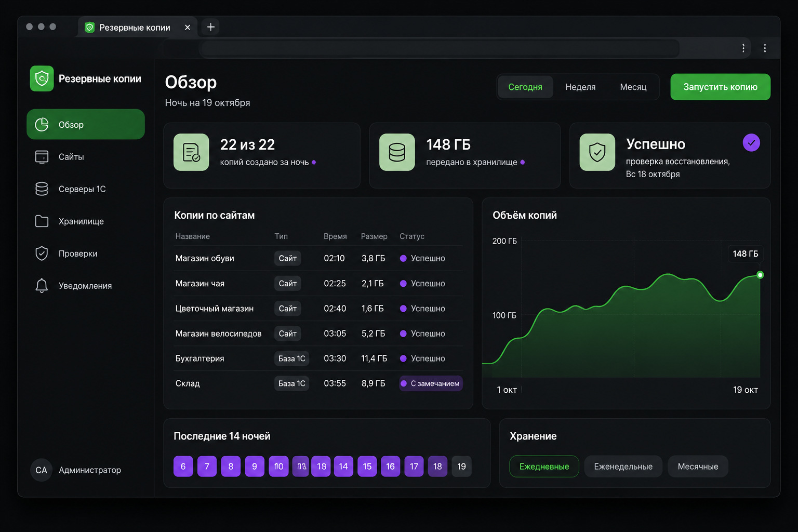Open the rightmost three-dot browser menu

[x=765, y=48]
